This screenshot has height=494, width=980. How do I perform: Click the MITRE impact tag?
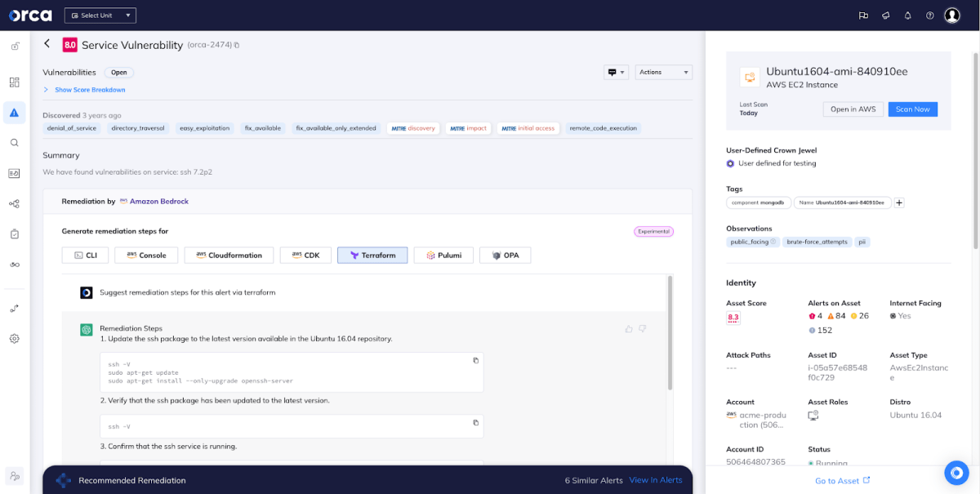(x=468, y=128)
